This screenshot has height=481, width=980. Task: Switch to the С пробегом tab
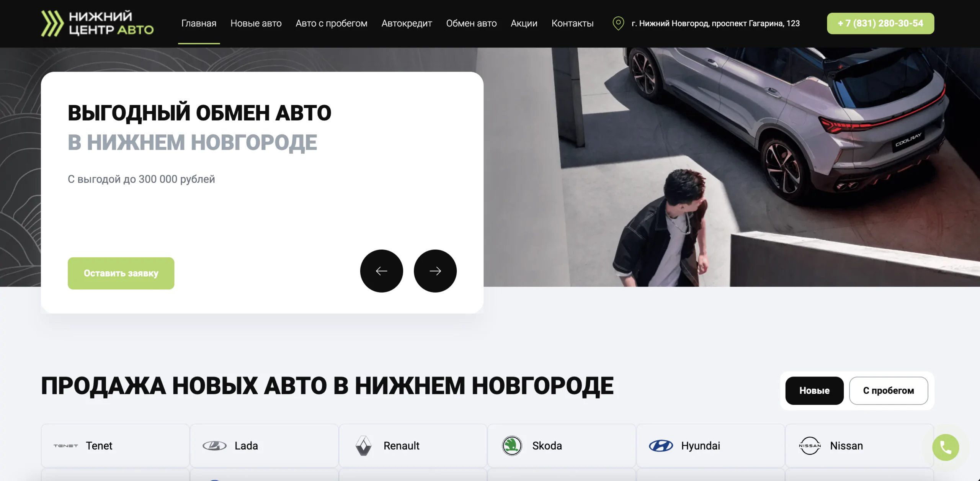click(x=888, y=391)
